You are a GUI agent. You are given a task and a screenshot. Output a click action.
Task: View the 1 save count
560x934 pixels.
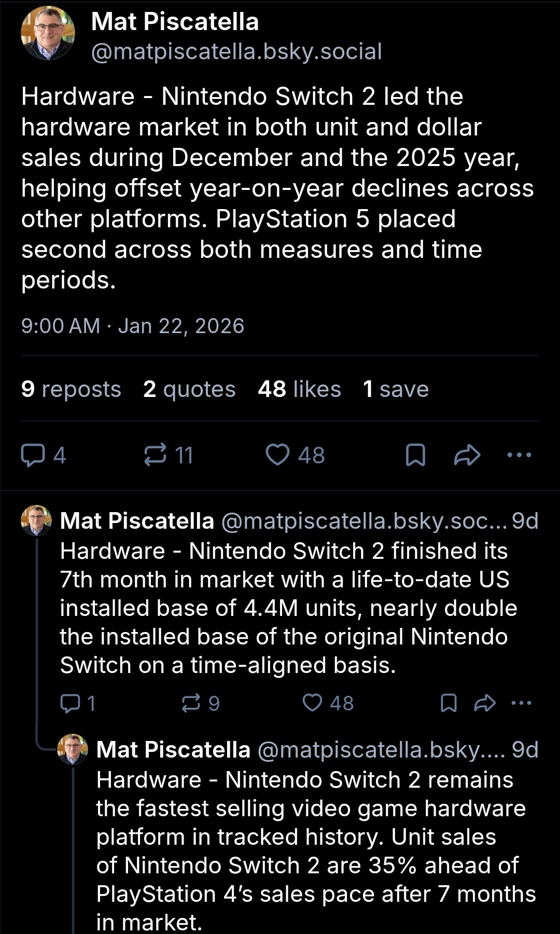click(x=396, y=389)
